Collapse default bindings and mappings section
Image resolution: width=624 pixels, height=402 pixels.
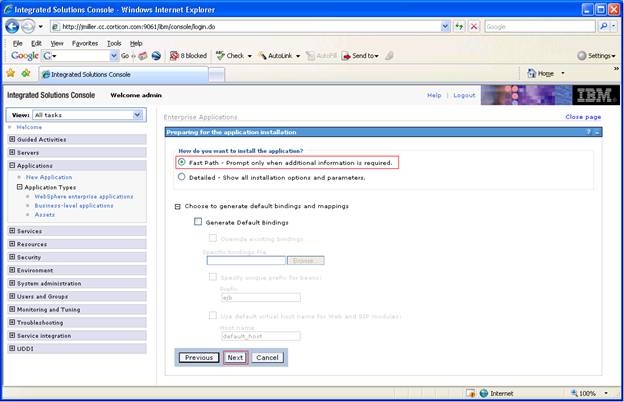tap(178, 206)
